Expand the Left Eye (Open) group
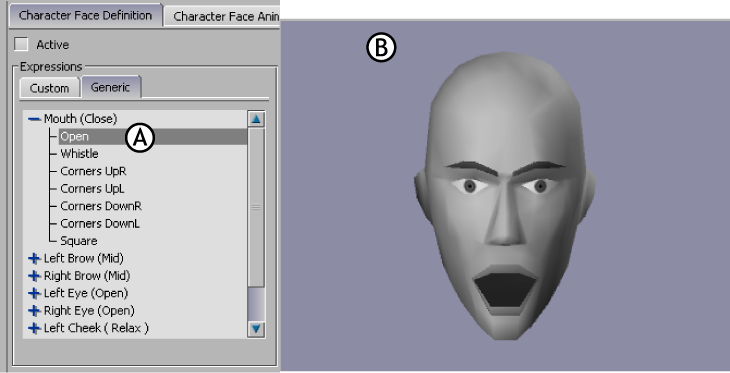The height and width of the screenshot is (373, 730). pyautogui.click(x=34, y=293)
